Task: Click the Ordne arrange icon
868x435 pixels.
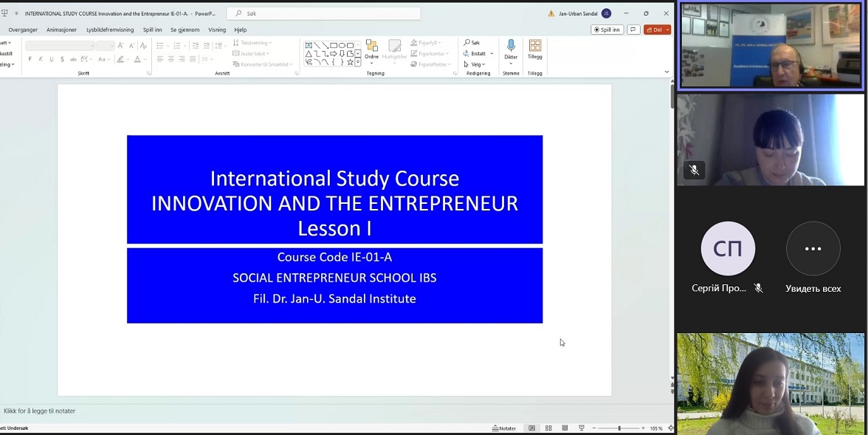Action: coord(371,47)
